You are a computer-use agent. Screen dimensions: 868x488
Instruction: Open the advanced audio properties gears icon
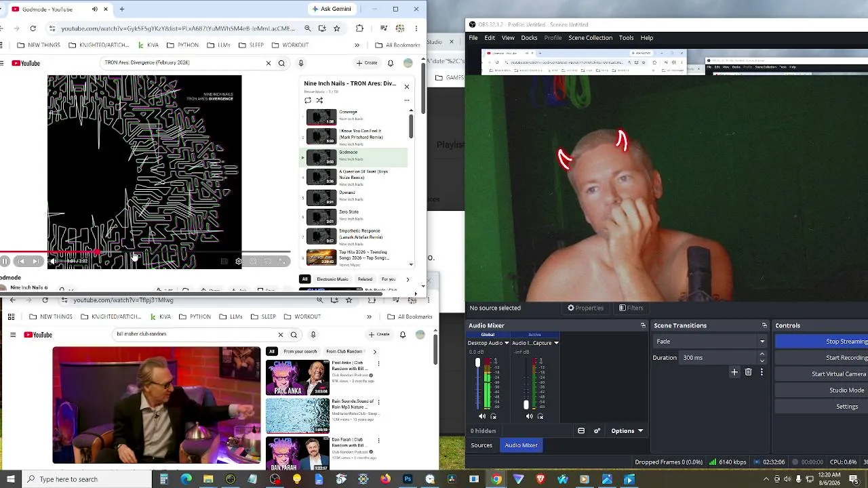point(597,431)
